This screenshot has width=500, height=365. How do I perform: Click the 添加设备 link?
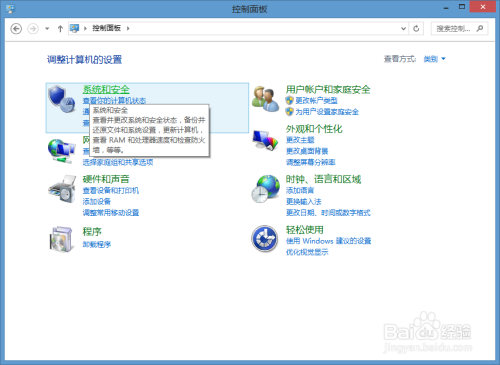click(x=97, y=201)
